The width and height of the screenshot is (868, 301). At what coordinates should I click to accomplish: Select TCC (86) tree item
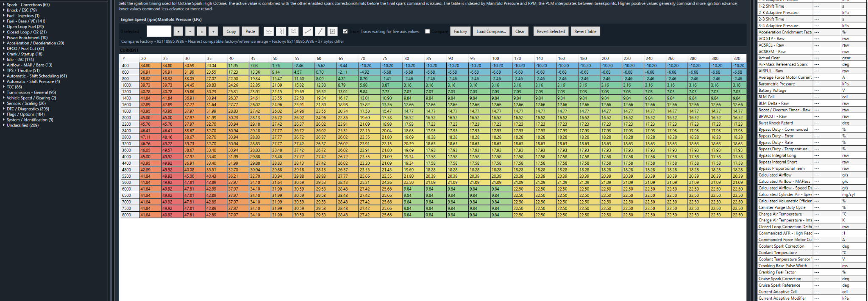pyautogui.click(x=14, y=87)
